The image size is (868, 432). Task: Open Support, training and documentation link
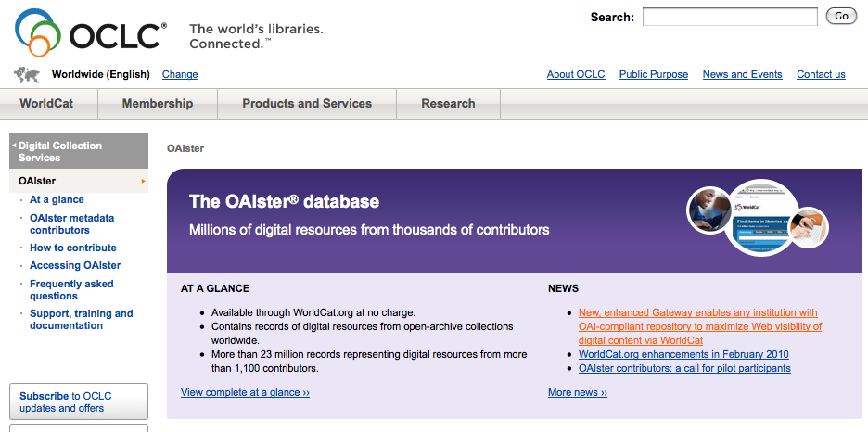click(82, 320)
